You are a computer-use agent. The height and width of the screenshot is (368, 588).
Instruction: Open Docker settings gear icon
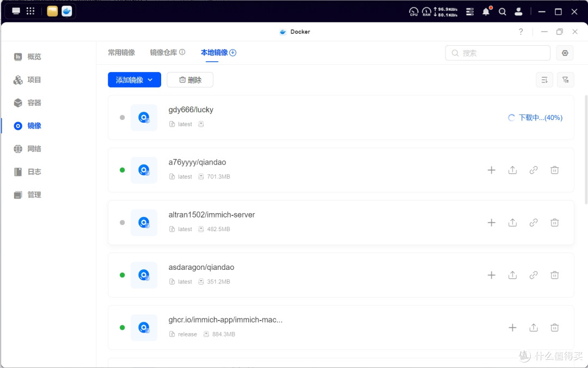click(x=565, y=53)
